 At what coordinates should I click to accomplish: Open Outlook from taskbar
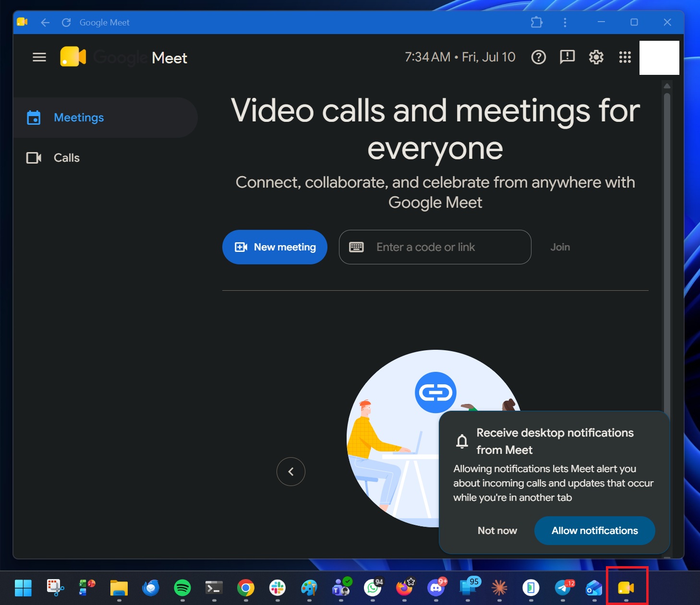[594, 588]
